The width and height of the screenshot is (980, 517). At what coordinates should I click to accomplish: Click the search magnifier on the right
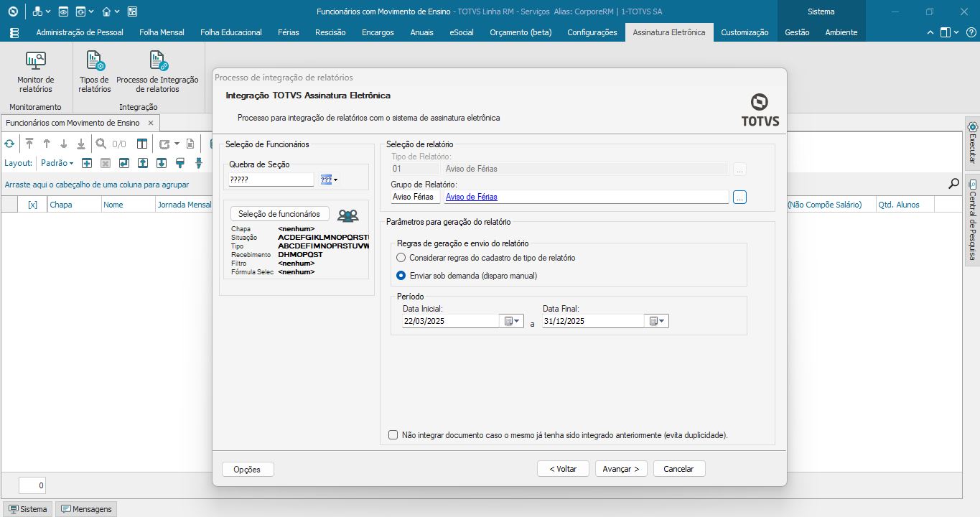click(x=953, y=184)
